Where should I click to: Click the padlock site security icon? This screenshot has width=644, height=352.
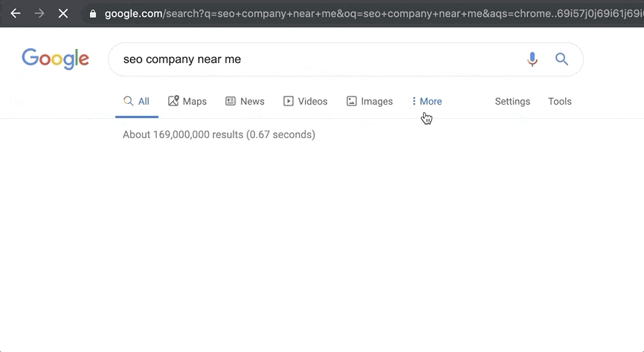[x=92, y=13]
